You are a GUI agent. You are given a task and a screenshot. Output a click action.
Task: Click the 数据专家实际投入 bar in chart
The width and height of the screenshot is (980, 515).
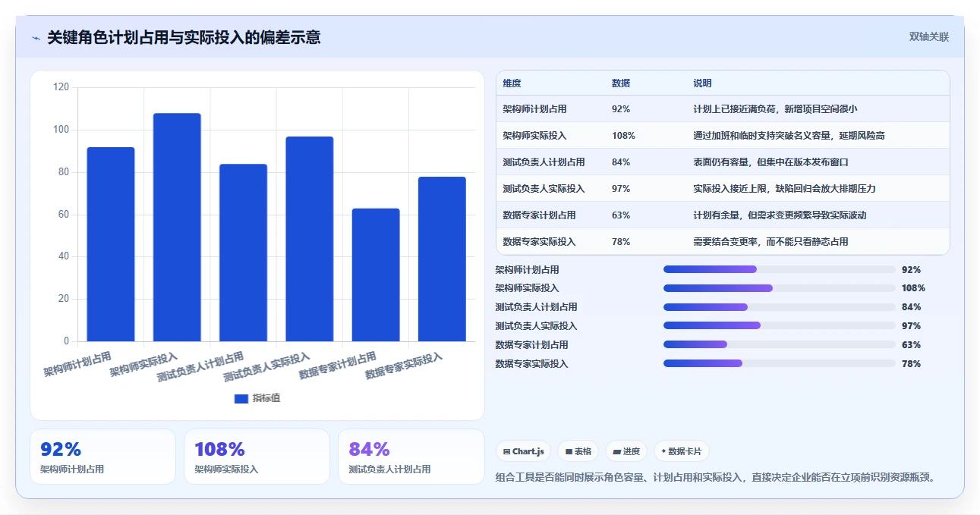click(442, 259)
